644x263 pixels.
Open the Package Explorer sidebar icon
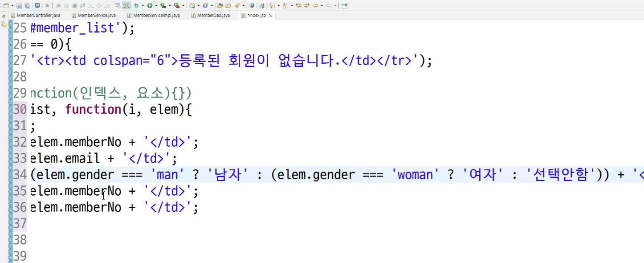point(4,24)
